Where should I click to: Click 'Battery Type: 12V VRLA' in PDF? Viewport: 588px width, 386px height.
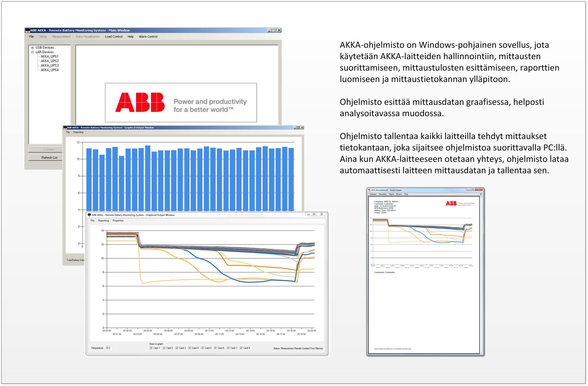click(385, 210)
